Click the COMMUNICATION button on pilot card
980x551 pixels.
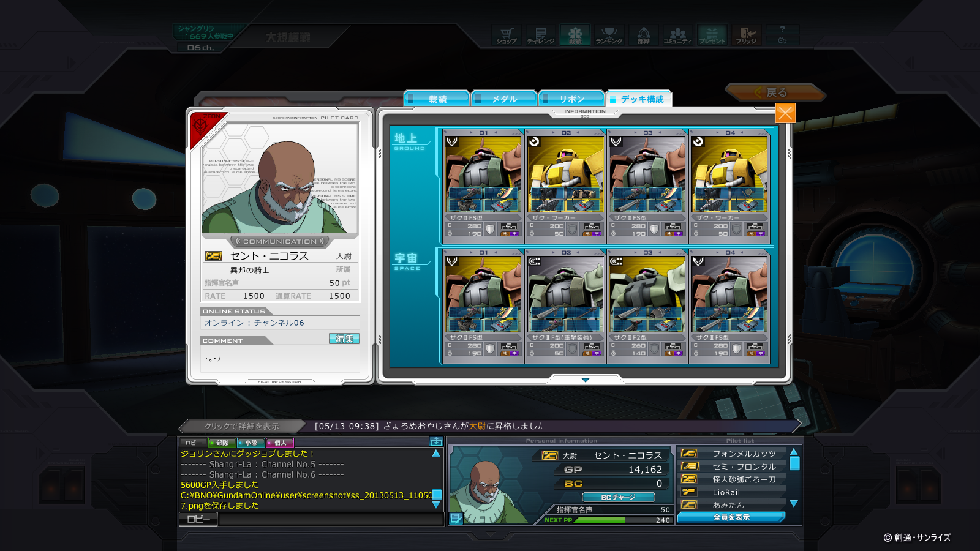pyautogui.click(x=280, y=241)
